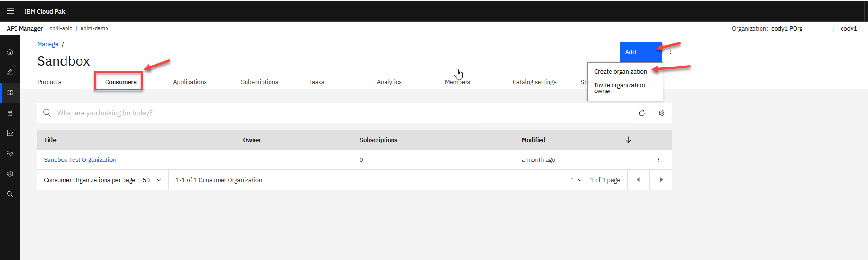
Task: Click the sidebar search magnifier icon
Action: coord(10,194)
